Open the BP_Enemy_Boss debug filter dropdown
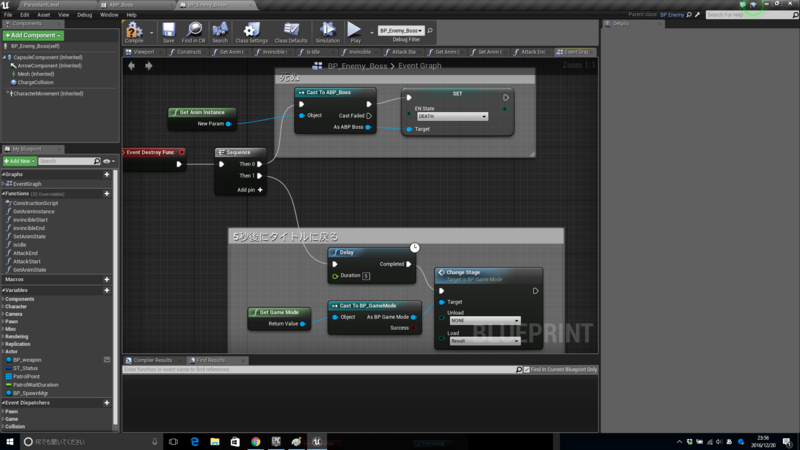Screen dimensions: 800x450 401,31
